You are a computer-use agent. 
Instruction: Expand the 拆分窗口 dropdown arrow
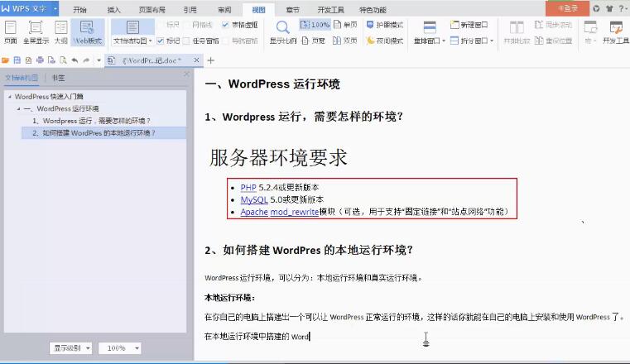point(492,41)
